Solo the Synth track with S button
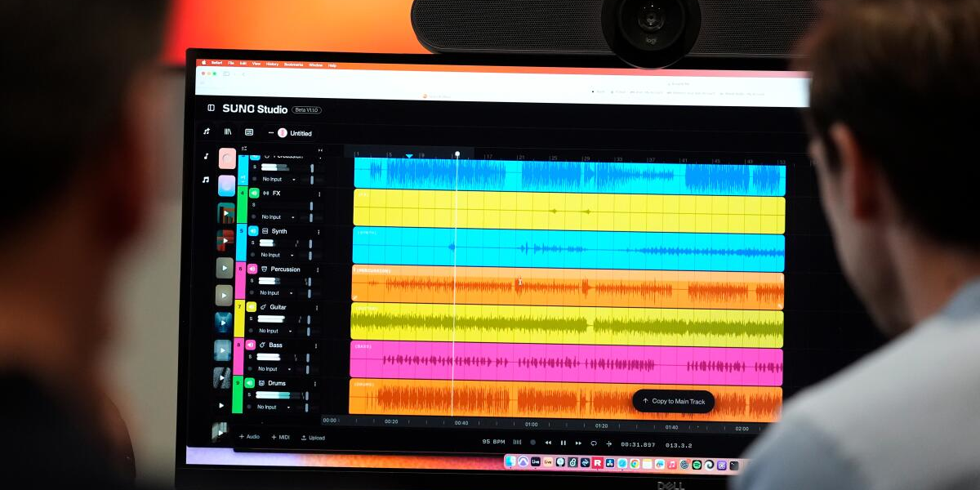The width and height of the screenshot is (980, 490). tap(252, 243)
